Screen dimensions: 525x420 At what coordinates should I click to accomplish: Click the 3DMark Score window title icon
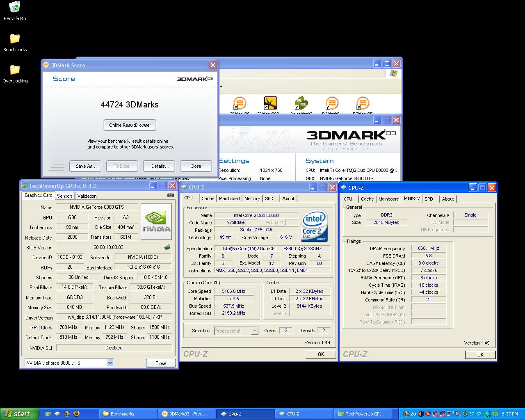pyautogui.click(x=46, y=65)
